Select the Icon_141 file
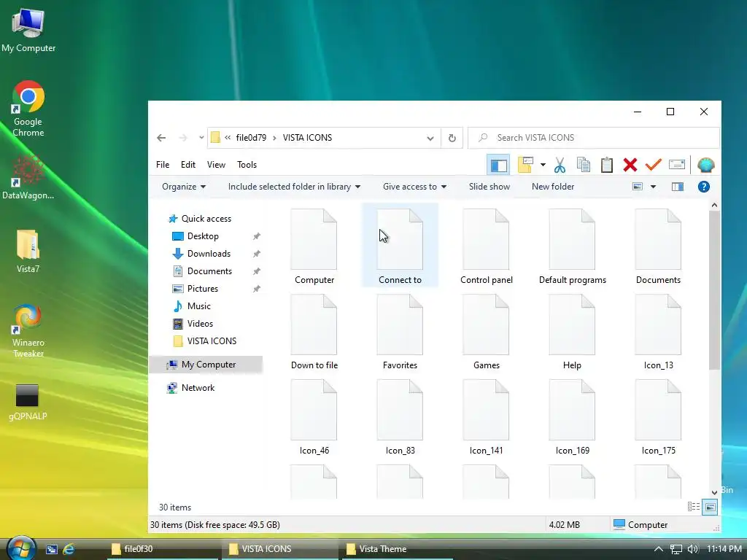747x560 pixels. click(486, 417)
